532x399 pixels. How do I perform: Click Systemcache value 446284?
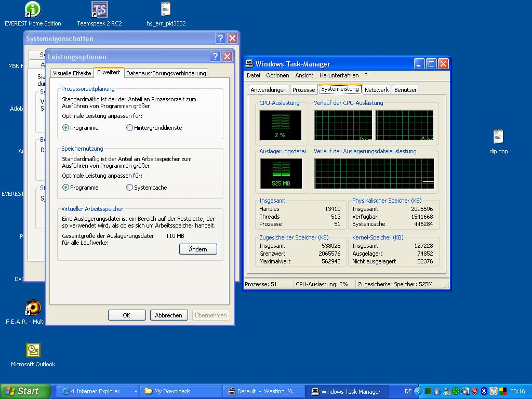(423, 224)
